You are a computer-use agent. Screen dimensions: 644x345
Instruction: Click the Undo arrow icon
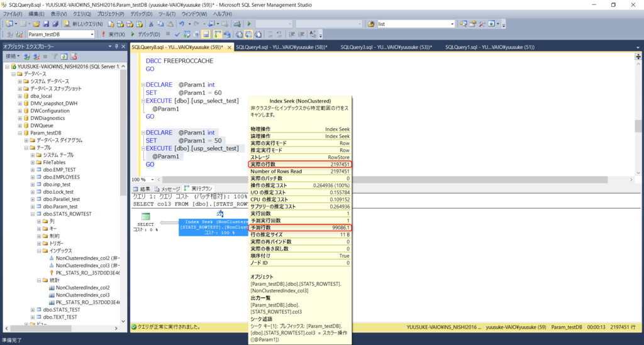[x=182, y=24]
